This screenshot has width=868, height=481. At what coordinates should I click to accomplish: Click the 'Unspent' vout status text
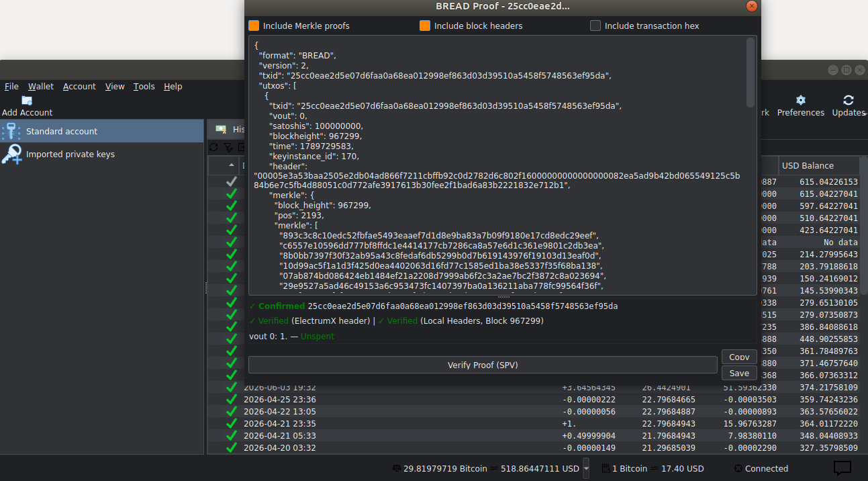coord(317,336)
